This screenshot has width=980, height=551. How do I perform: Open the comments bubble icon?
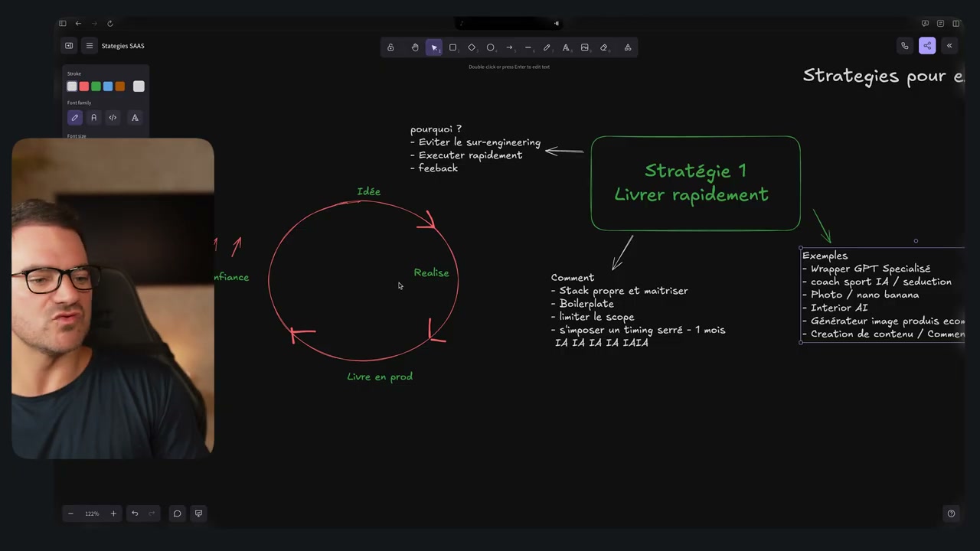point(177,514)
